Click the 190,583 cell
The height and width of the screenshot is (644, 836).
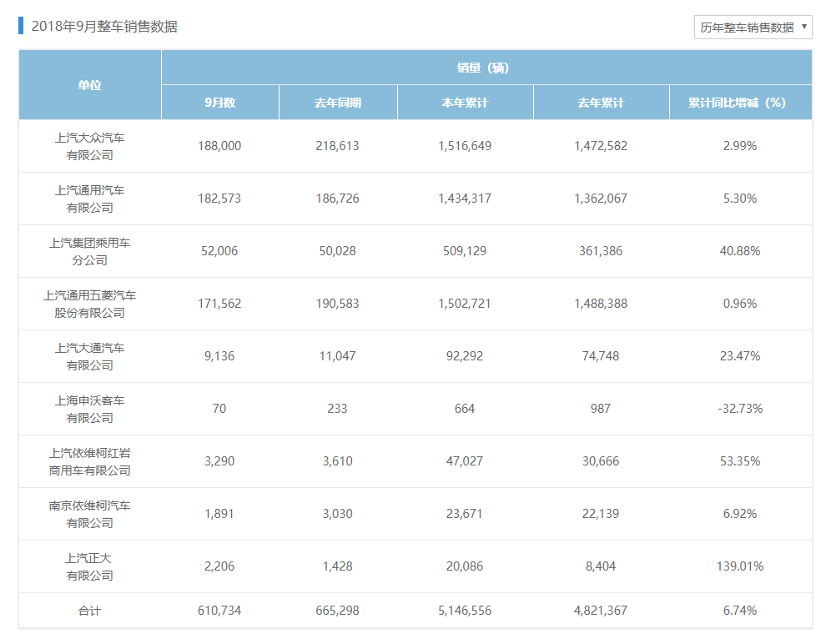tap(338, 304)
